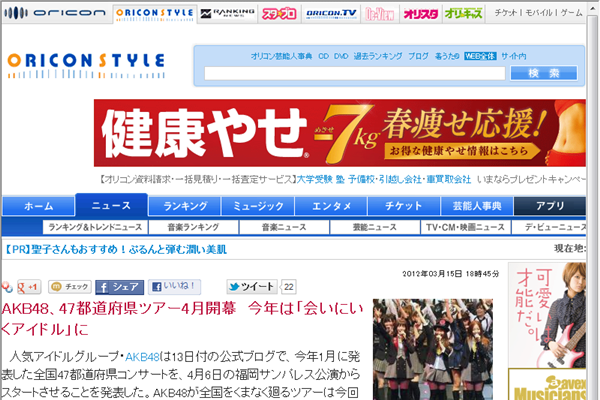The height and width of the screenshot is (400, 600).
Task: Open the 健康やせ red banner ad
Action: tap(339, 133)
